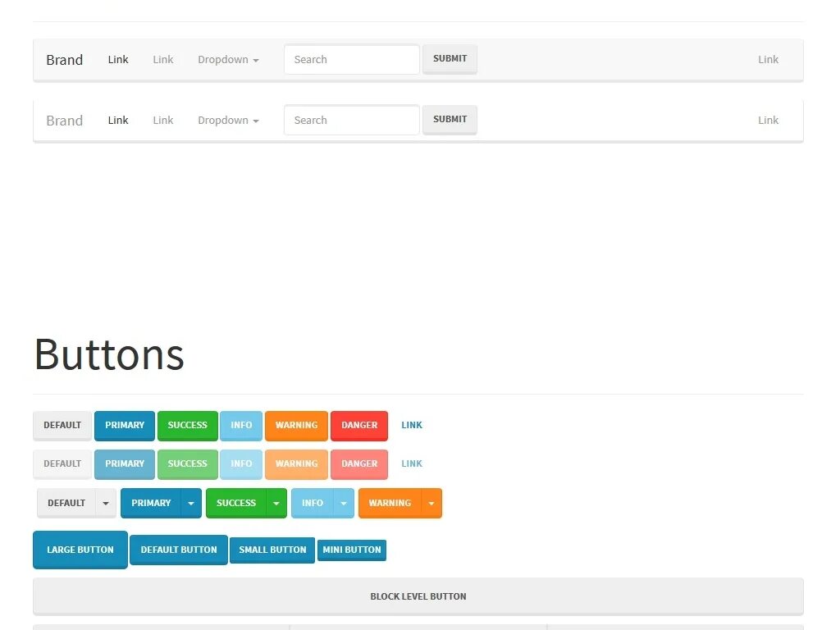
Task: Click the faded LINK disabled button
Action: (412, 464)
